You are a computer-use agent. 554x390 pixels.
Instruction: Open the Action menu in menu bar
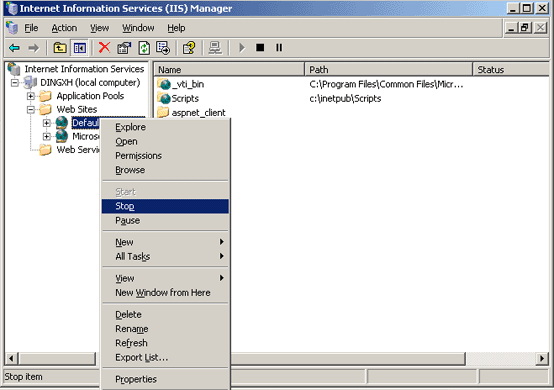(x=64, y=28)
